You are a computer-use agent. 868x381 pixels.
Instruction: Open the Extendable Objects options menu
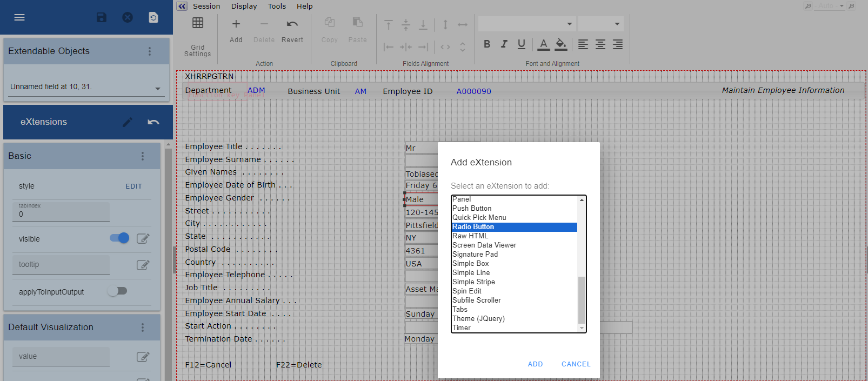(x=150, y=51)
